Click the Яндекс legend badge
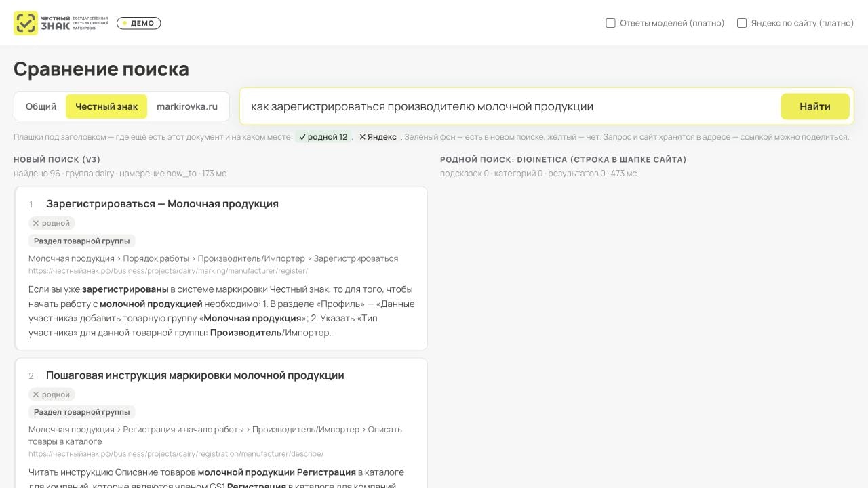This screenshot has height=488, width=868. click(x=378, y=137)
